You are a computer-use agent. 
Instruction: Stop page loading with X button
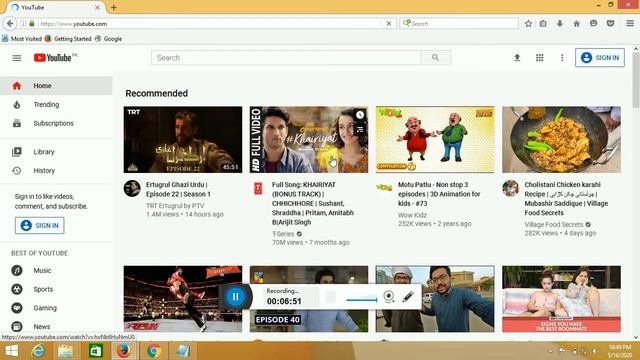389,24
